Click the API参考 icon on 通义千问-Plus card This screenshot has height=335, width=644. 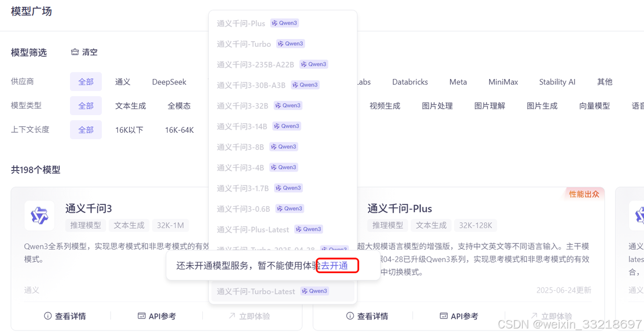pyautogui.click(x=443, y=316)
